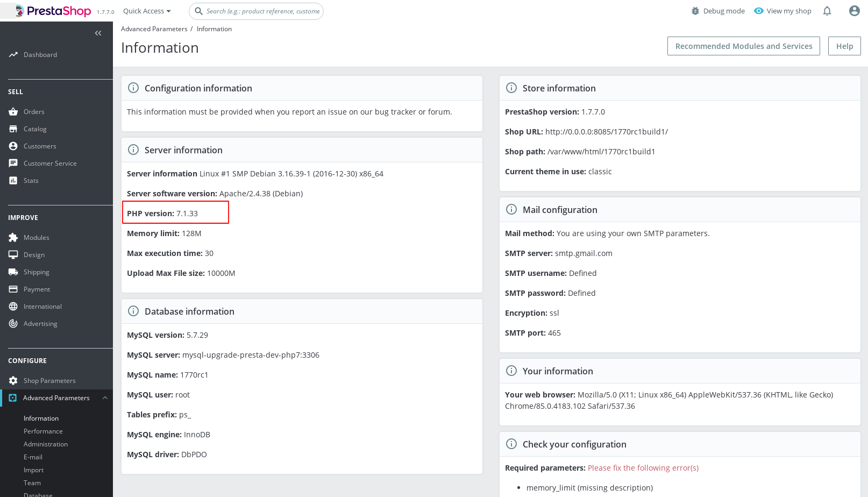Screen dimensions: 868x497
Task: Click the Recommended Modules and Services button
Action: coord(743,46)
